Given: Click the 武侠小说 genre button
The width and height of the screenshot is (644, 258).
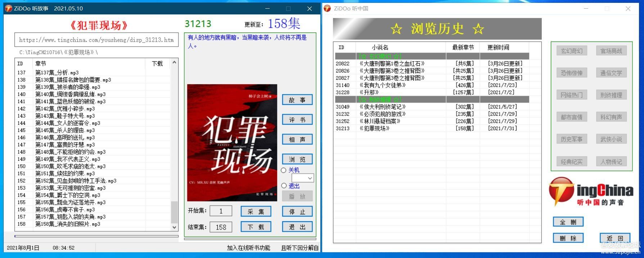Looking at the screenshot, I should pyautogui.click(x=611, y=139).
